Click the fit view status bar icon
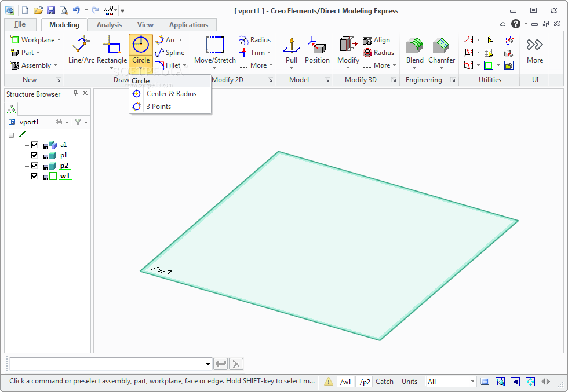The height and width of the screenshot is (392, 568). click(x=530, y=382)
